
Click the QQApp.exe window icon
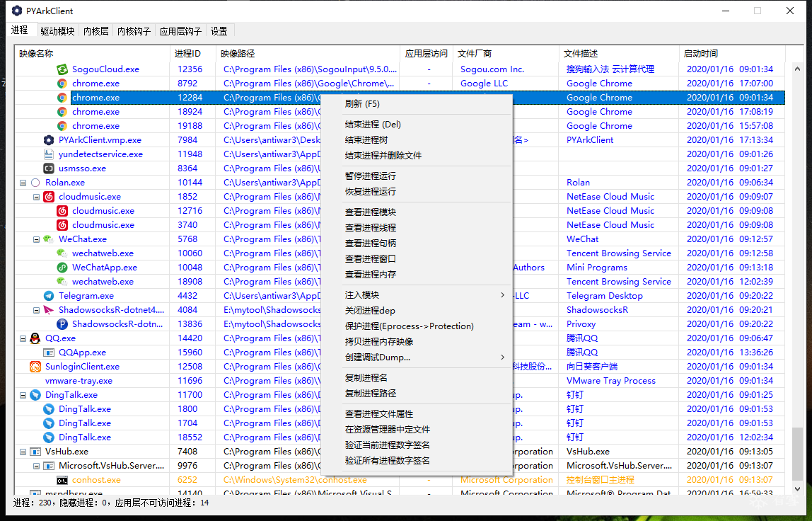tap(49, 353)
